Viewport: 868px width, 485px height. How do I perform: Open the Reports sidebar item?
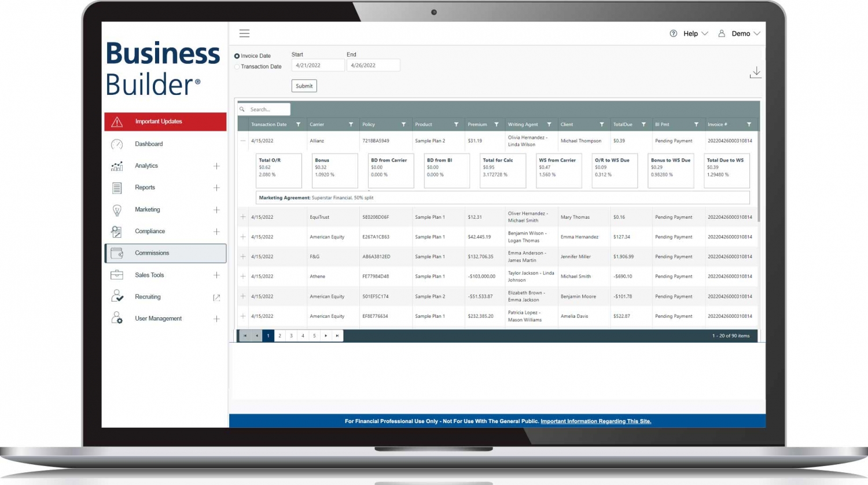coord(145,188)
